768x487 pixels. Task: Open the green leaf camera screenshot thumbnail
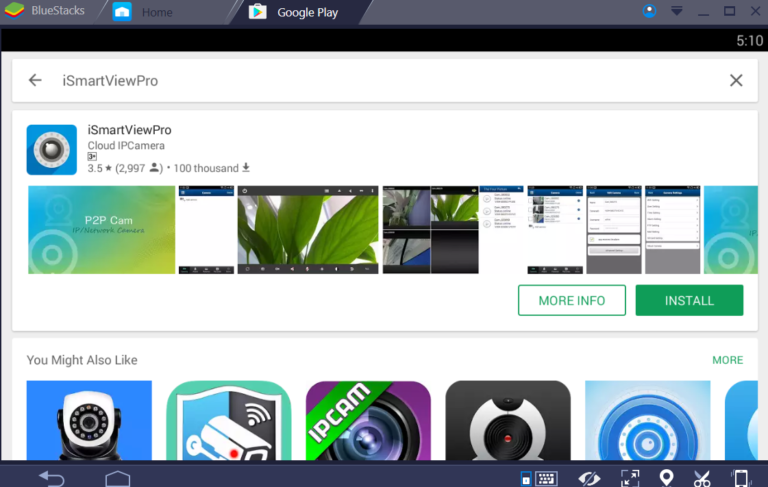pos(309,229)
